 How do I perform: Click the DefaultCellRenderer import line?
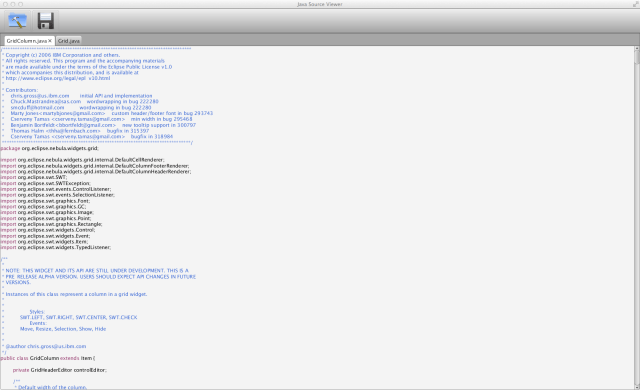pos(82,160)
